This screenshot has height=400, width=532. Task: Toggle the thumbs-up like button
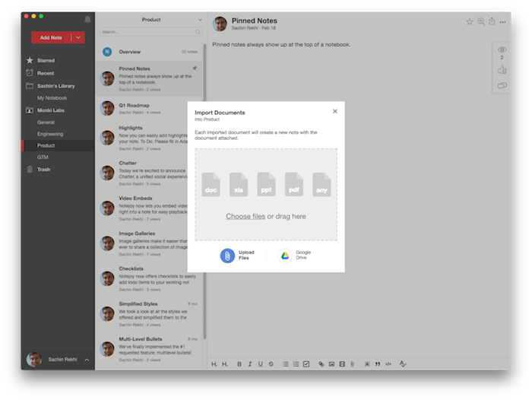coord(502,70)
